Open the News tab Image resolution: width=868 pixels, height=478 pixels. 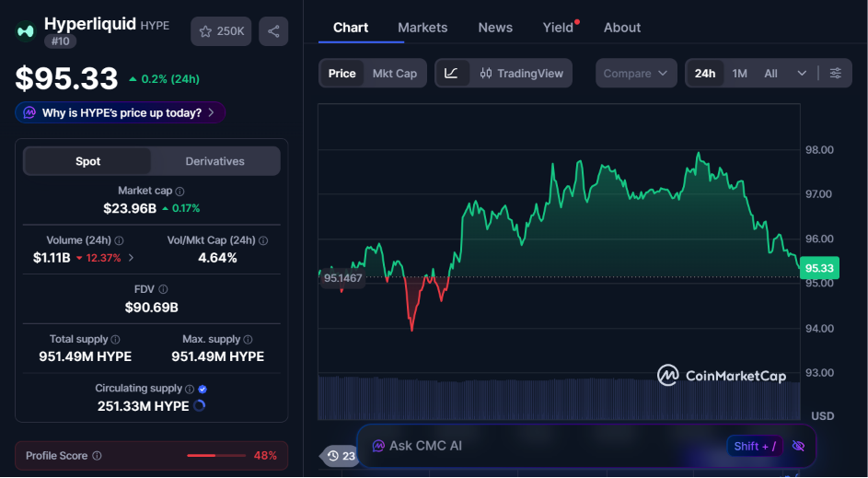point(495,28)
